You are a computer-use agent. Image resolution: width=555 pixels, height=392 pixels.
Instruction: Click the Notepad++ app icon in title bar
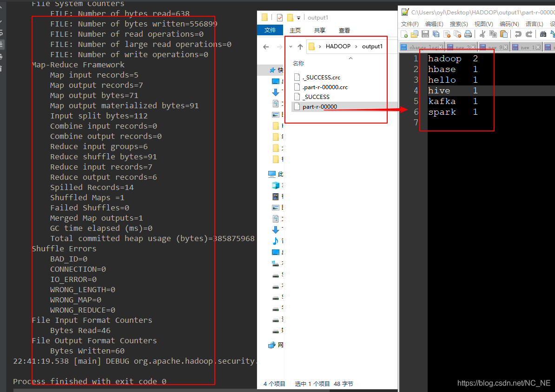click(405, 12)
